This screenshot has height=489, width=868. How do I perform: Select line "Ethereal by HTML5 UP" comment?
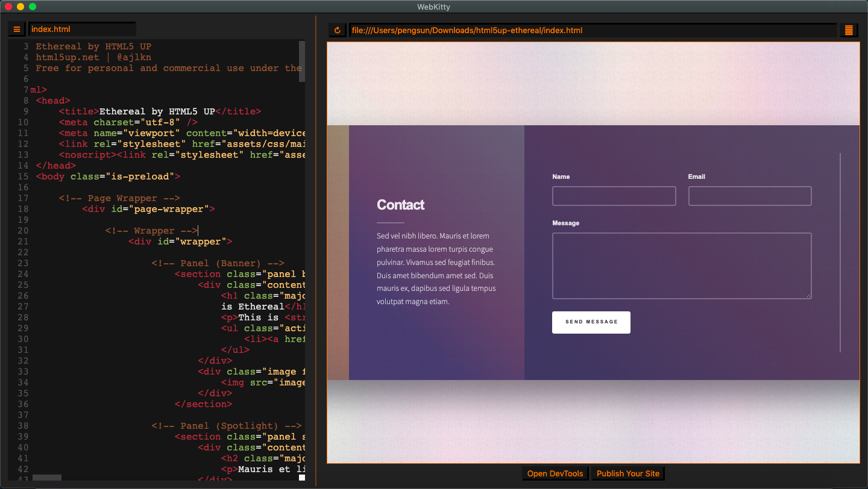[93, 46]
